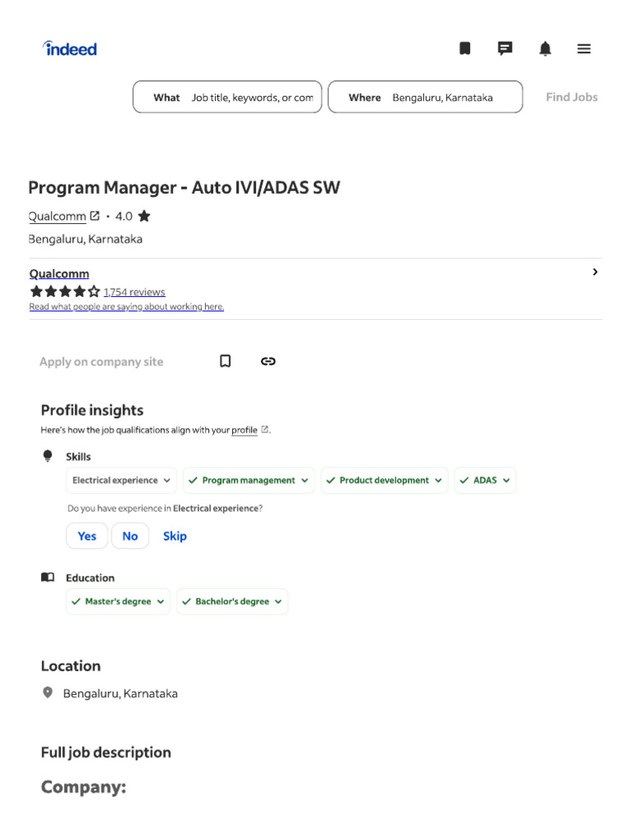The width and height of the screenshot is (630, 840).
Task: Expand the Product development skill chip
Action: point(384,480)
